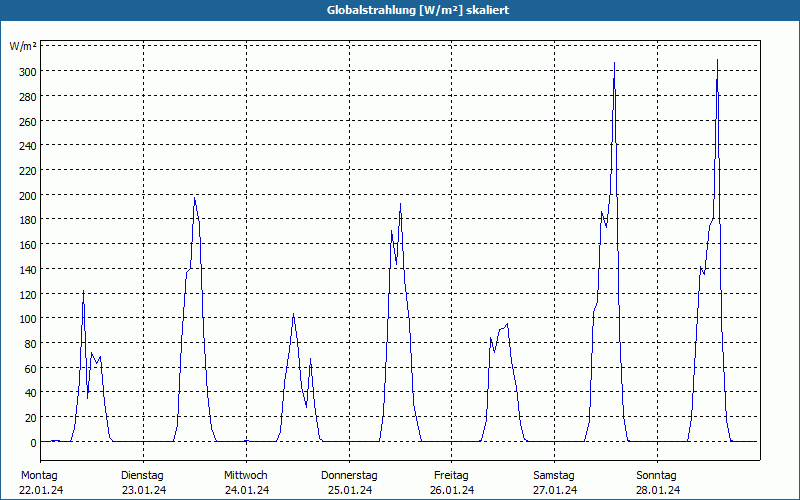
Task: Click the 140 y-axis value
Action: tap(27, 270)
